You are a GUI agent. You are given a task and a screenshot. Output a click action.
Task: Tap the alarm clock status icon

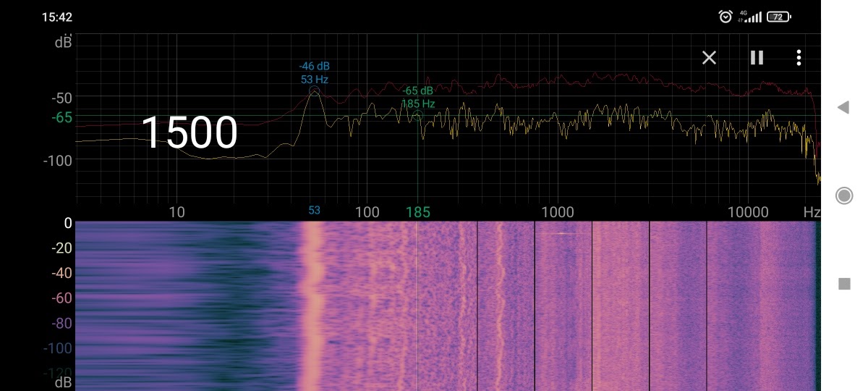(725, 17)
